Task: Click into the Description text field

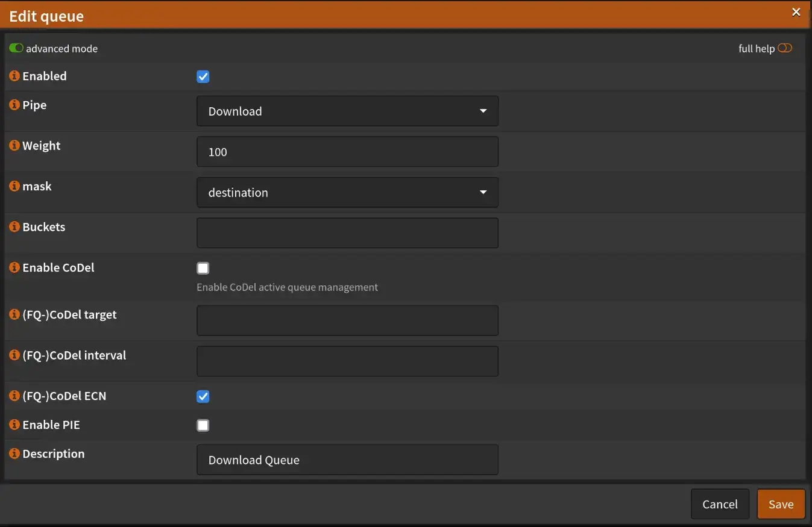Action: click(347, 460)
